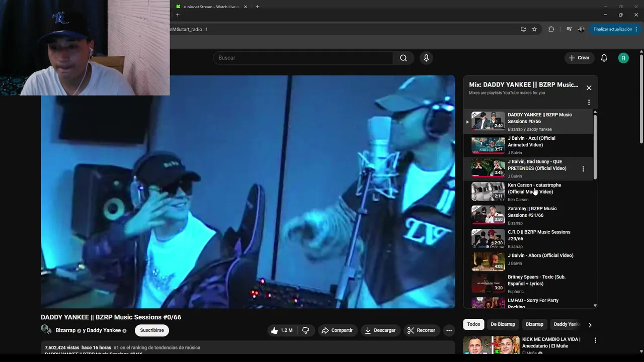Select the Daddy Yankee filter chip
This screenshot has height=362, width=644.
point(567,324)
